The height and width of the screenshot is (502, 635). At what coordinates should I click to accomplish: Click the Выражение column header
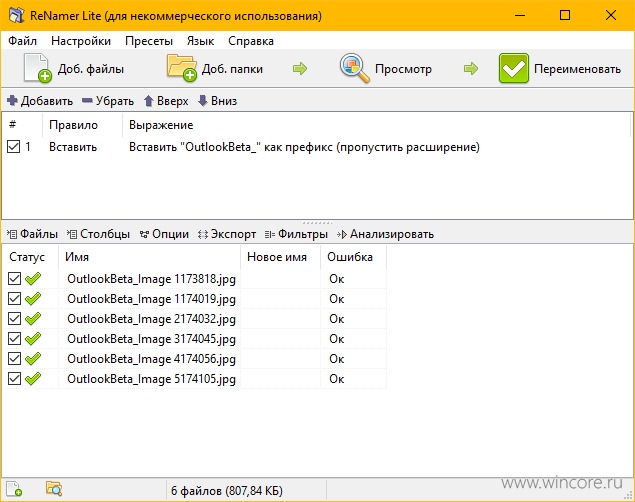376,125
